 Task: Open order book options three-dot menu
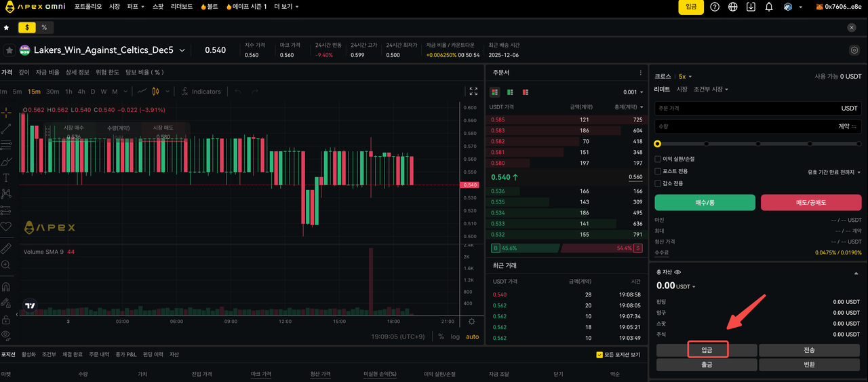click(640, 73)
